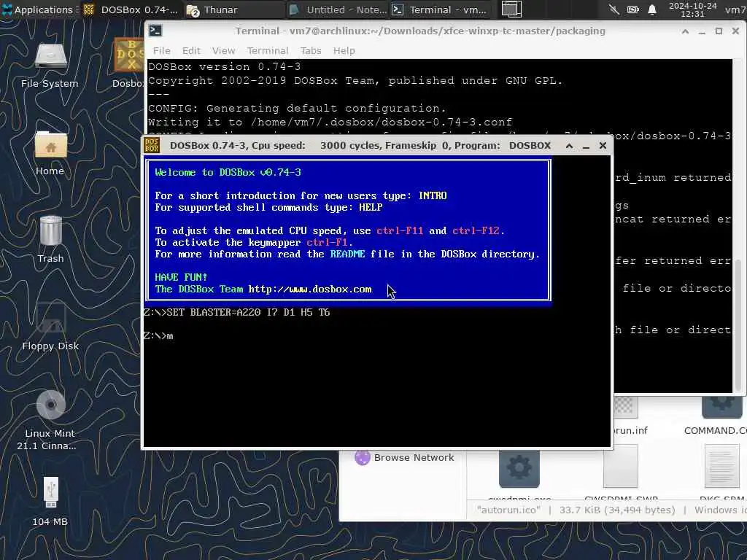Minimize the DOSBox window
The image size is (747, 560).
586,146
